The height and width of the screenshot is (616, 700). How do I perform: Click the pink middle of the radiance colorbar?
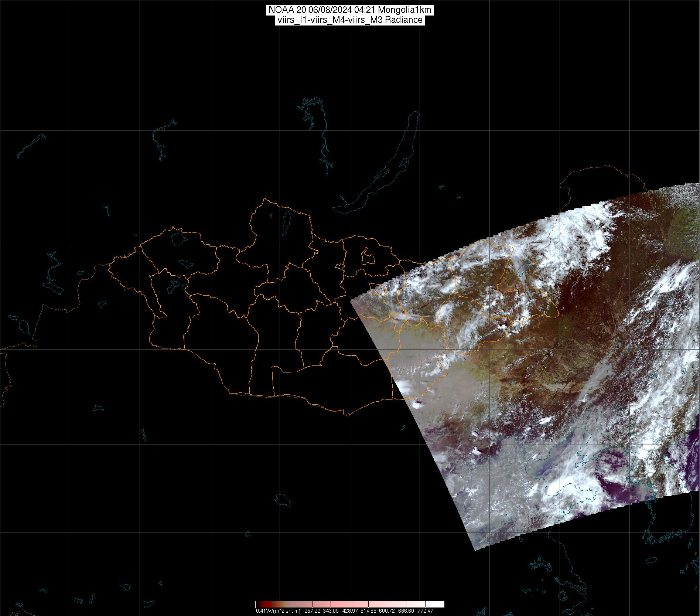tap(350, 604)
